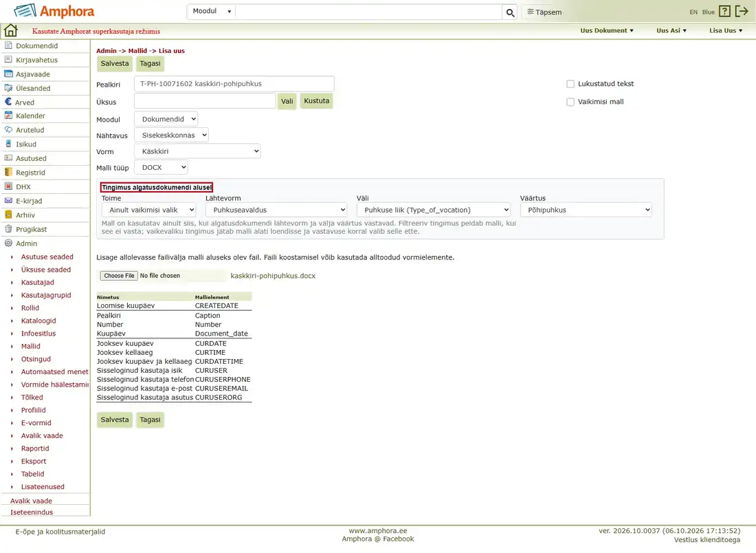Enable the Lukustatud tekst checkbox
Screen dimensions: 756x553
[x=570, y=84]
